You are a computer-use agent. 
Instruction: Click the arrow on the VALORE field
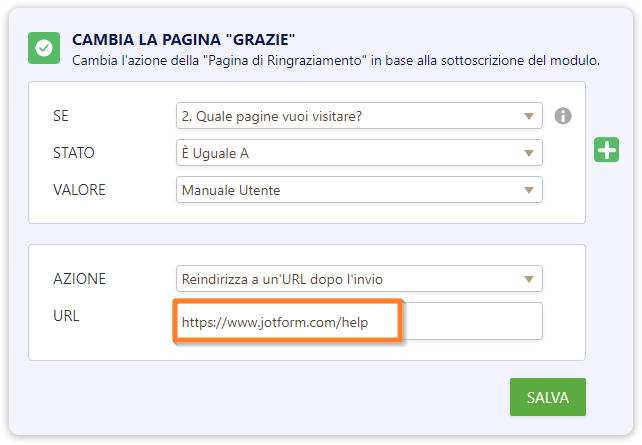click(529, 189)
